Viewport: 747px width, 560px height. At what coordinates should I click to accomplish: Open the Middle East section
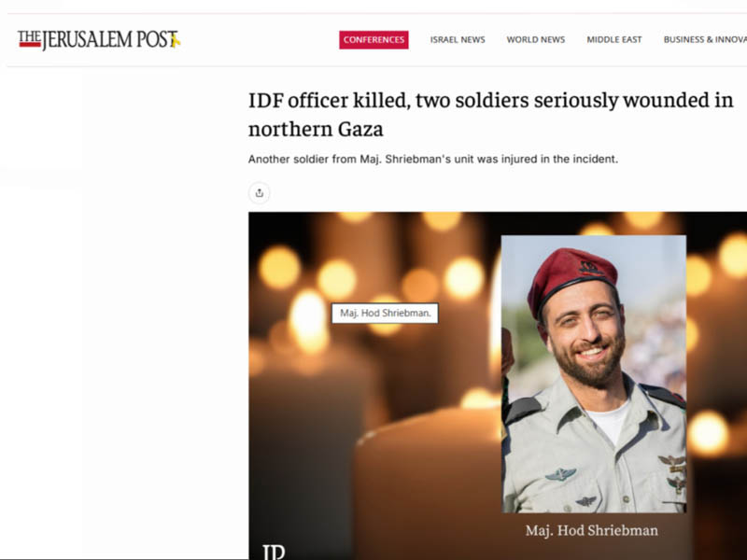tap(614, 40)
